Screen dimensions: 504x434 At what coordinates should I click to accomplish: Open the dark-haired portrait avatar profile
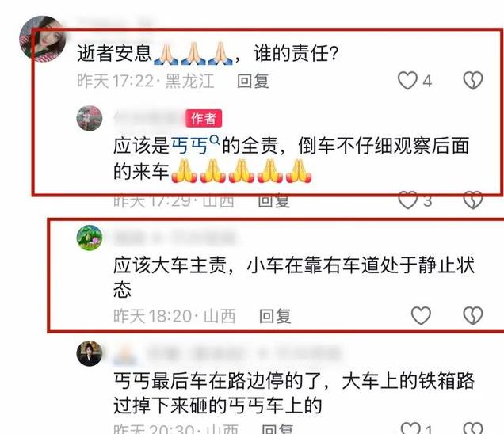pos(90,353)
